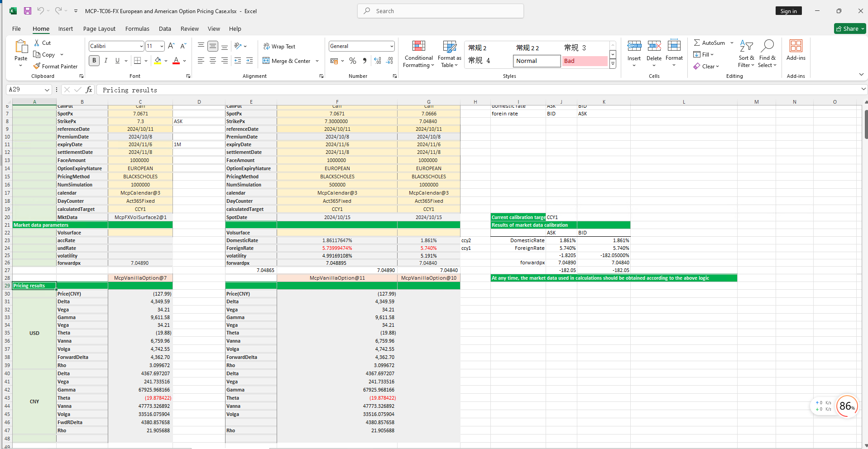Click the Align Right icon
The image size is (868, 449).
(x=225, y=60)
